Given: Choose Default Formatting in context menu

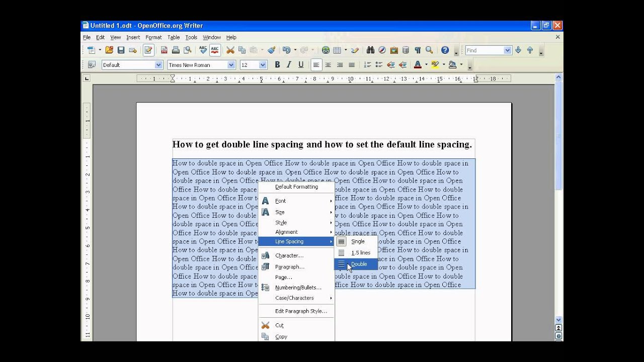Looking at the screenshot, I should tap(296, 187).
